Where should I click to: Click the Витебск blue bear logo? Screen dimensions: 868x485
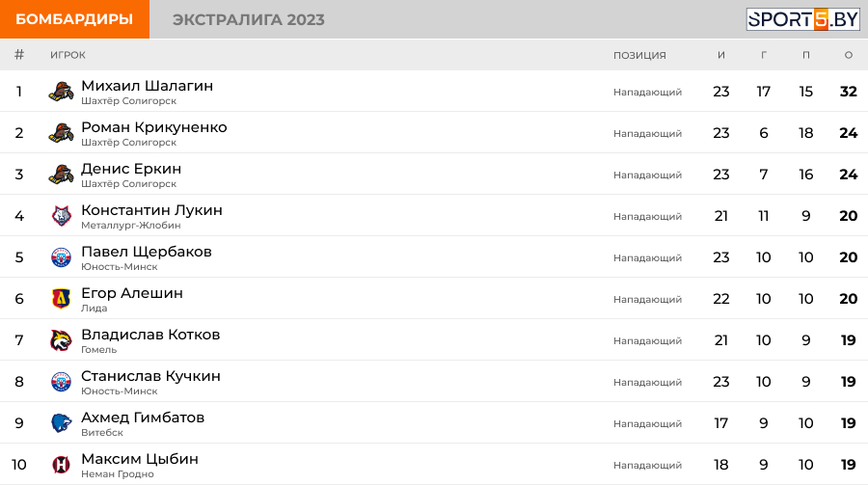pos(61,423)
